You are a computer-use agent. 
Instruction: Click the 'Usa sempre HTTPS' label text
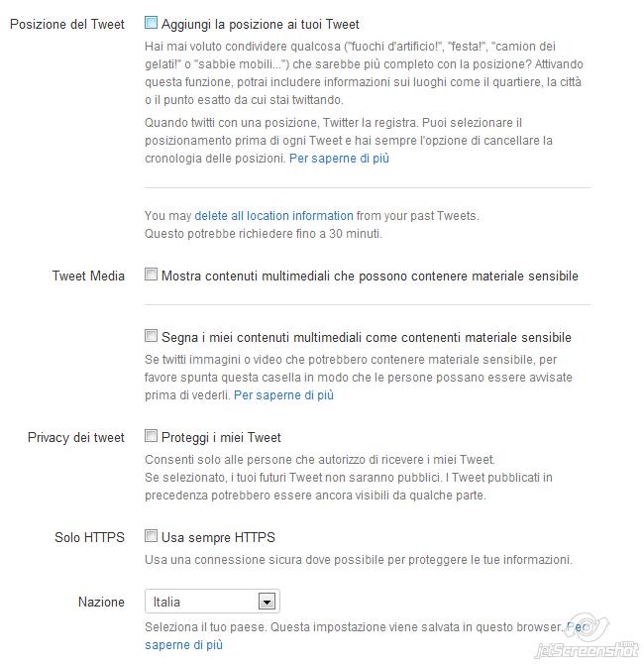click(x=218, y=538)
